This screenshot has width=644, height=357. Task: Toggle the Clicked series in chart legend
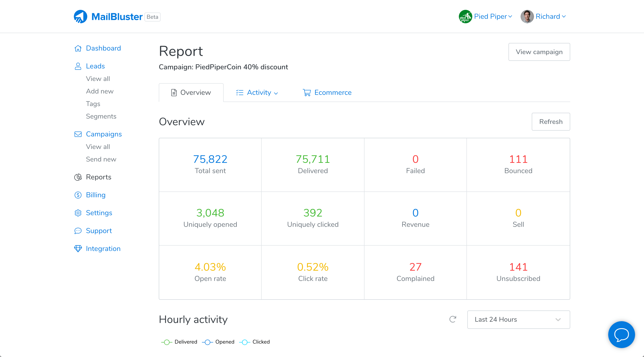[254, 342]
